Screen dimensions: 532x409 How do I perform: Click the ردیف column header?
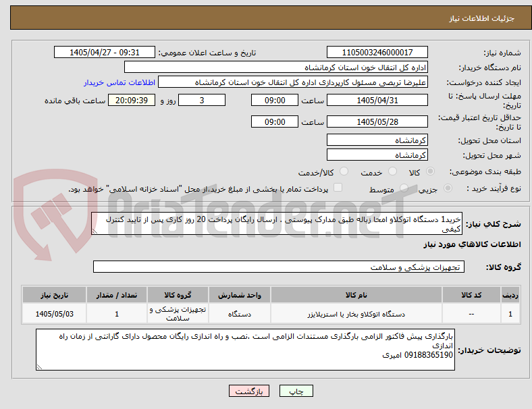pyautogui.click(x=510, y=295)
